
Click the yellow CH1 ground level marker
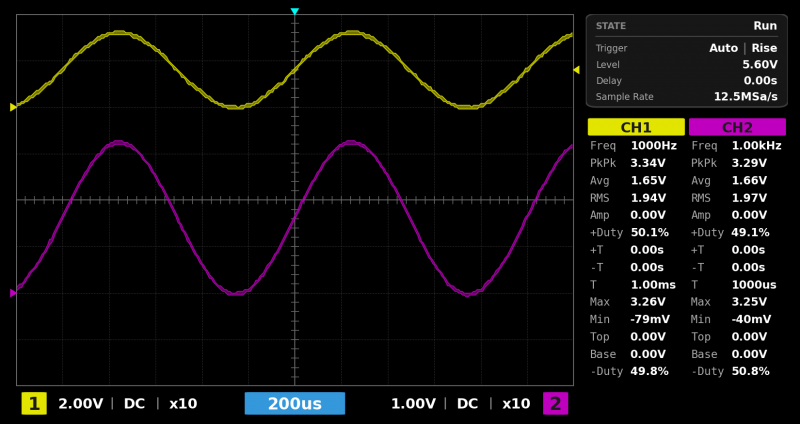(13, 107)
